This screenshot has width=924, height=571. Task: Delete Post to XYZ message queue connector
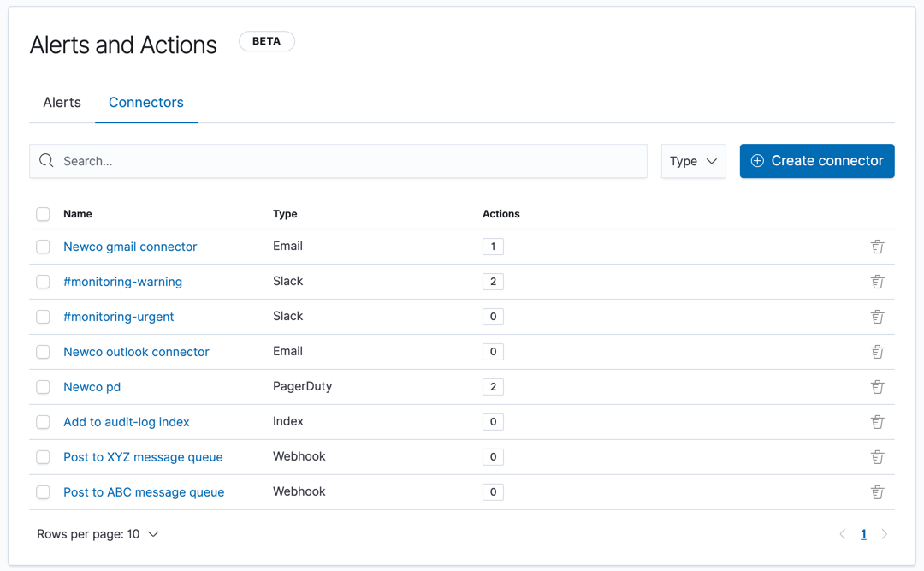pyautogui.click(x=877, y=456)
